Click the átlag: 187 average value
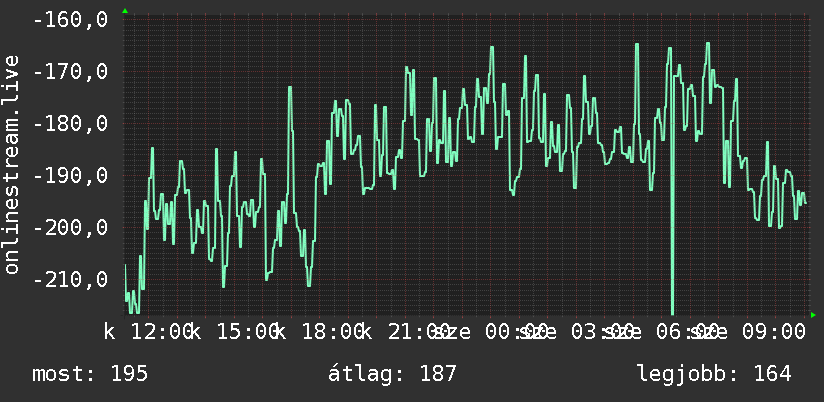Image resolution: width=824 pixels, height=402 pixels. tap(392, 374)
